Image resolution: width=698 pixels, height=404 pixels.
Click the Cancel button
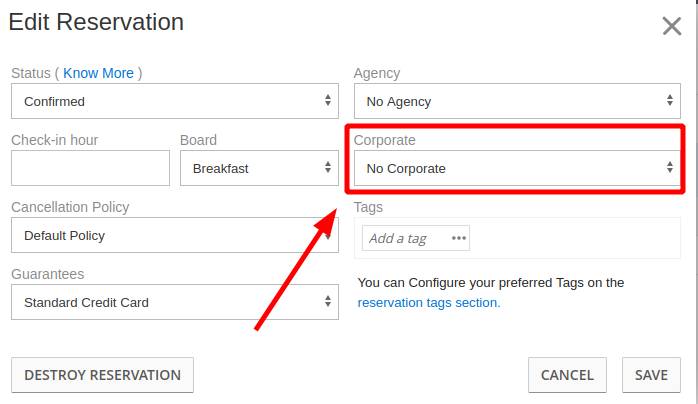[x=567, y=375]
